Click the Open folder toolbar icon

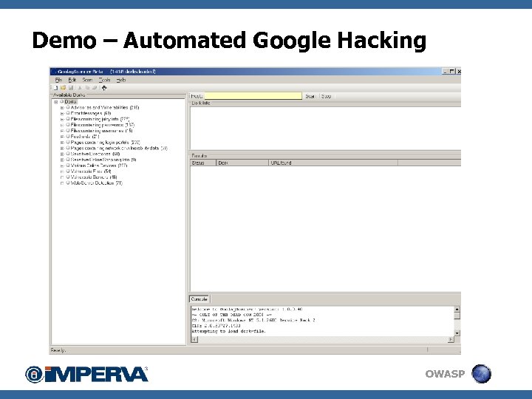pos(63,88)
